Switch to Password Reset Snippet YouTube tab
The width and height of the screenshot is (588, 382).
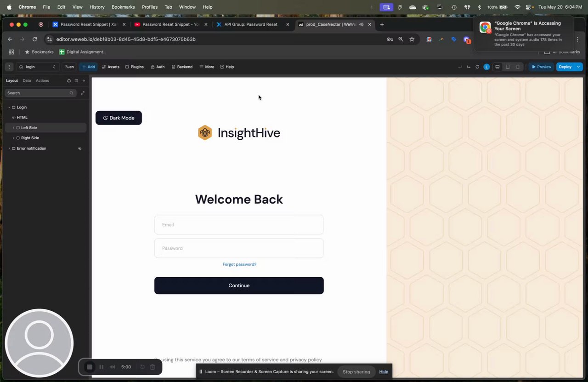[170, 24]
